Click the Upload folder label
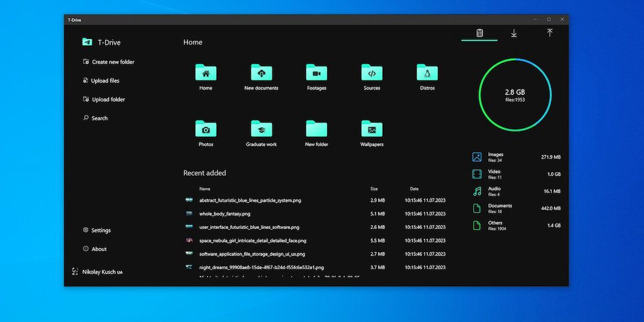Viewport: 644px width, 322px height. coord(108,99)
